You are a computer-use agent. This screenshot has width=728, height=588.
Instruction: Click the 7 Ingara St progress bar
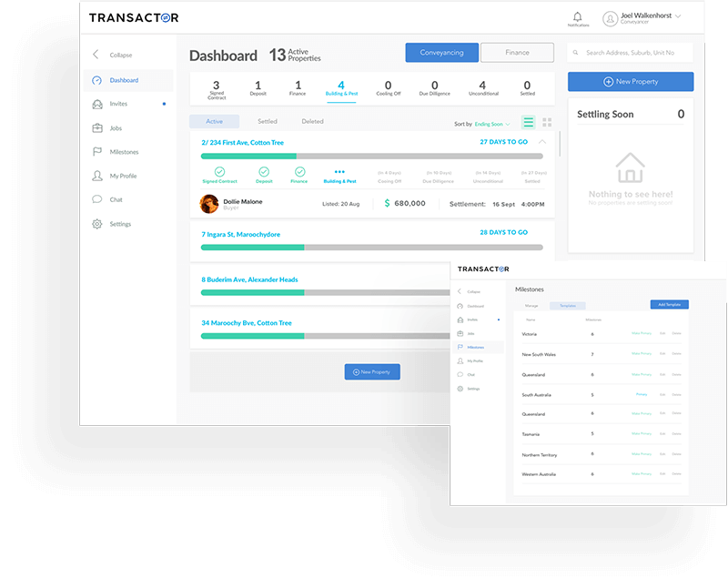tap(371, 248)
